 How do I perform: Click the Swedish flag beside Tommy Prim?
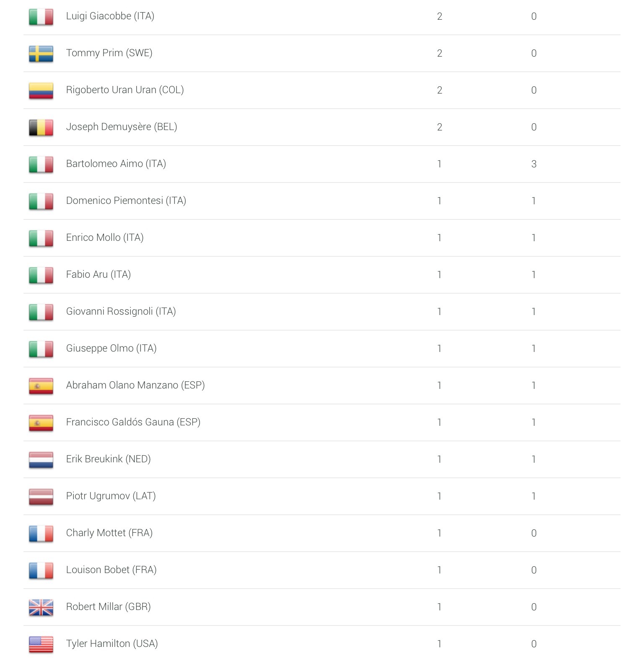pyautogui.click(x=41, y=54)
